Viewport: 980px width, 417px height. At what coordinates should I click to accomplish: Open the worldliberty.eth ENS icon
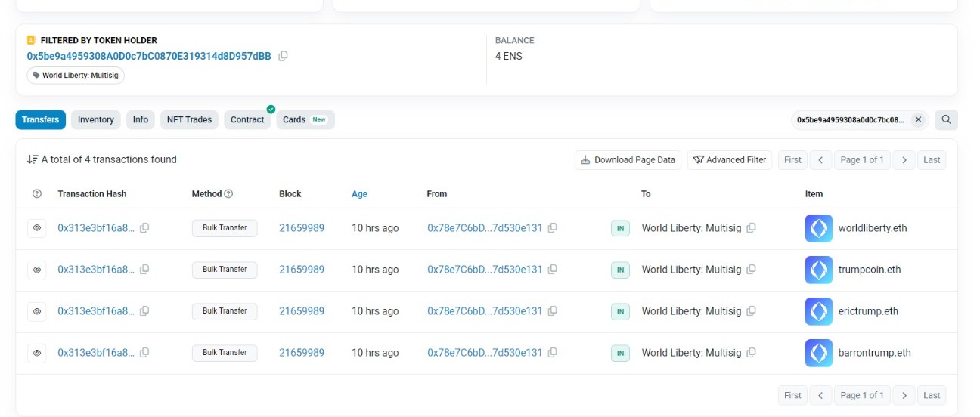[x=819, y=228]
